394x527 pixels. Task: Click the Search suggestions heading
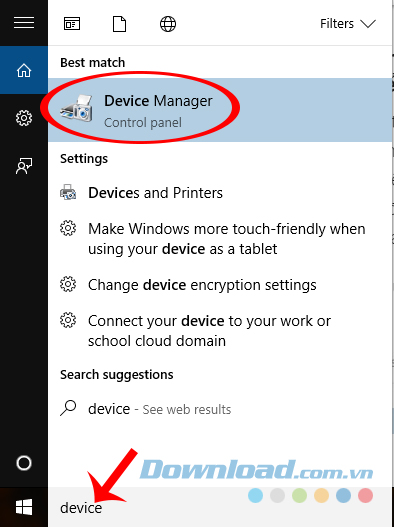point(117,374)
